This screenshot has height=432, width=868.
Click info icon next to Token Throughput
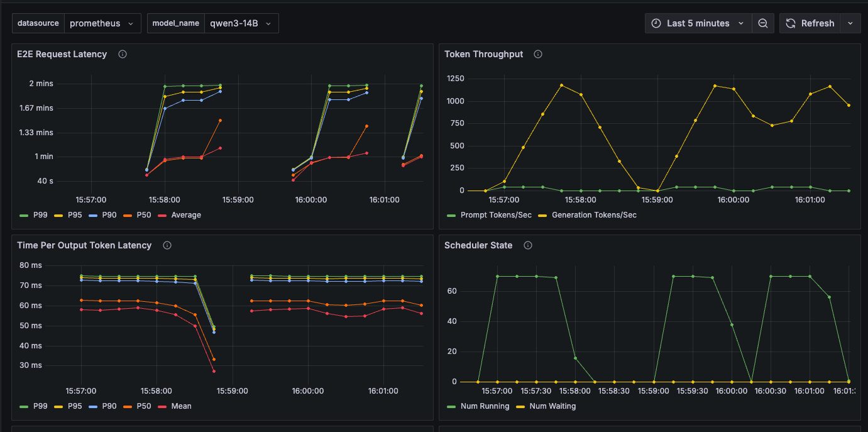click(538, 54)
